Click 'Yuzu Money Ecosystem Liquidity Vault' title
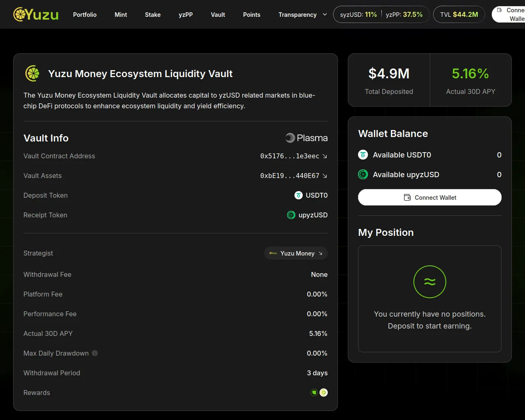Image resolution: width=525 pixels, height=420 pixels. 140,74
